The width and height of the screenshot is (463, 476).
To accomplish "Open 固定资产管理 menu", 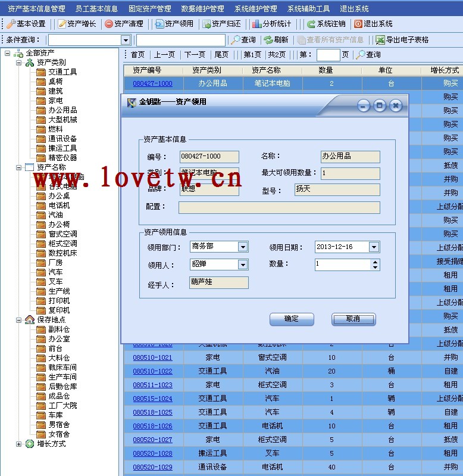I will pos(150,9).
